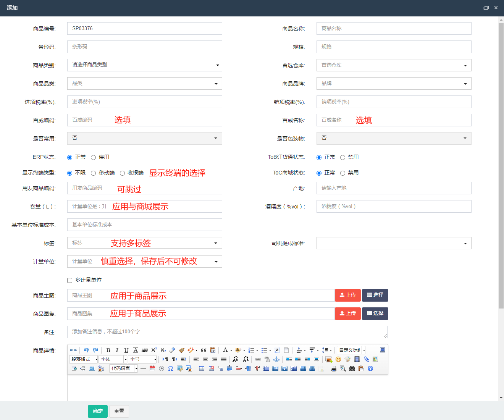504x420 pixels.
Task: Toggle bold formatting in the editor
Action: coord(108,350)
